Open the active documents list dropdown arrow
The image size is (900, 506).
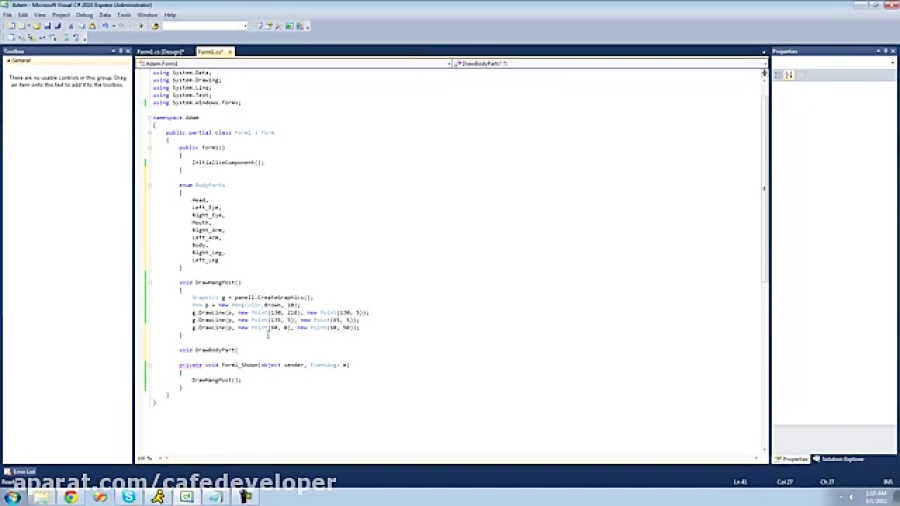[x=763, y=52]
